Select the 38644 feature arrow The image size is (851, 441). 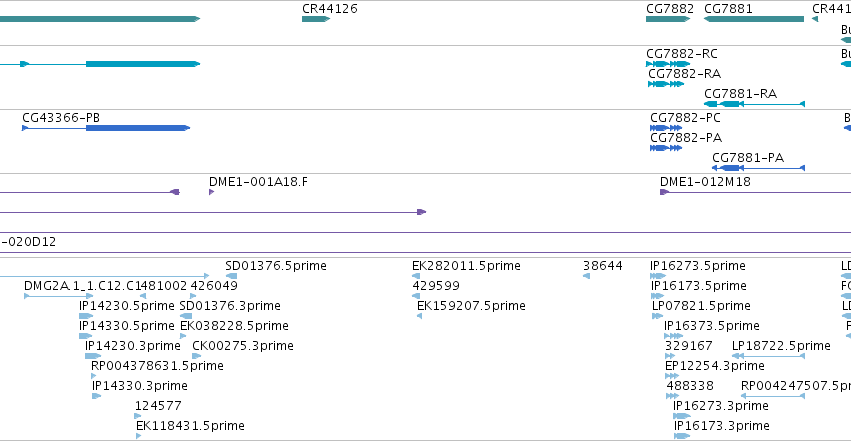(586, 276)
